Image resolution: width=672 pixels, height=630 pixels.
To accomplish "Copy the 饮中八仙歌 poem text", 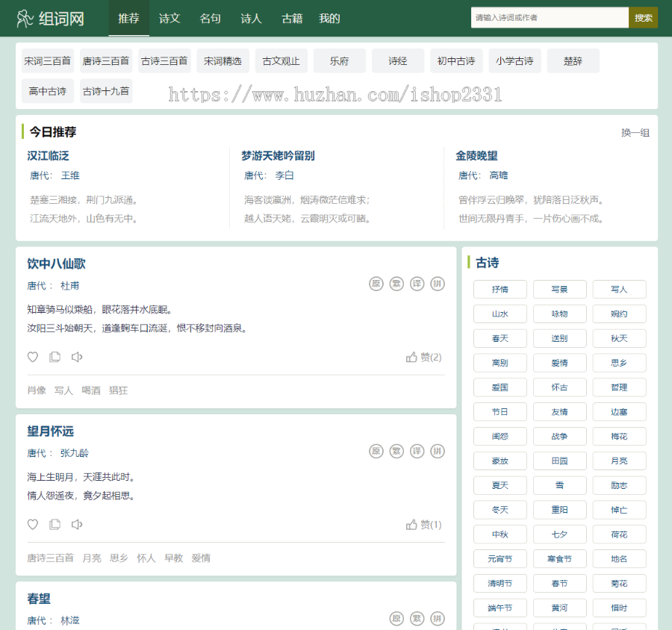I will [55, 357].
